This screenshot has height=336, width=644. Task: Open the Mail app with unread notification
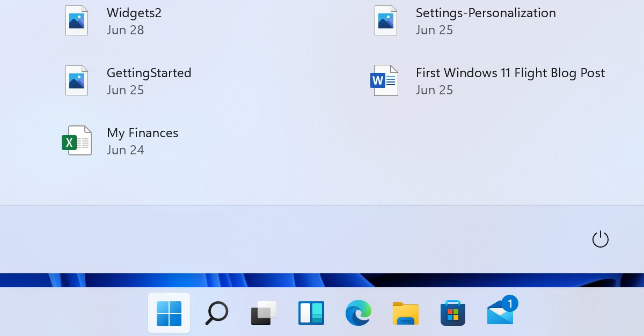pyautogui.click(x=500, y=315)
